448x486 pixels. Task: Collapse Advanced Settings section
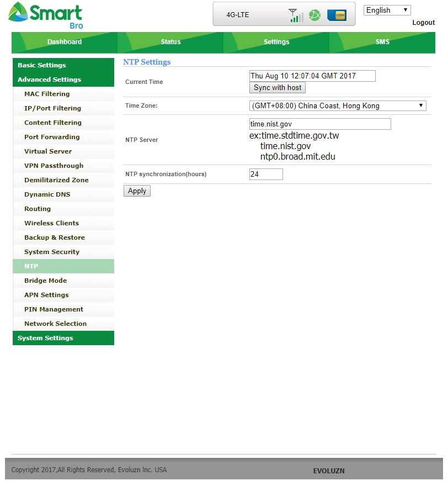63,80
